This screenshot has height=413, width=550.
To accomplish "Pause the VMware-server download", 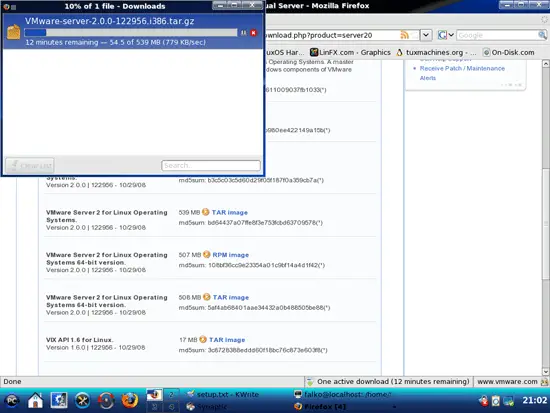I will 243,33.
